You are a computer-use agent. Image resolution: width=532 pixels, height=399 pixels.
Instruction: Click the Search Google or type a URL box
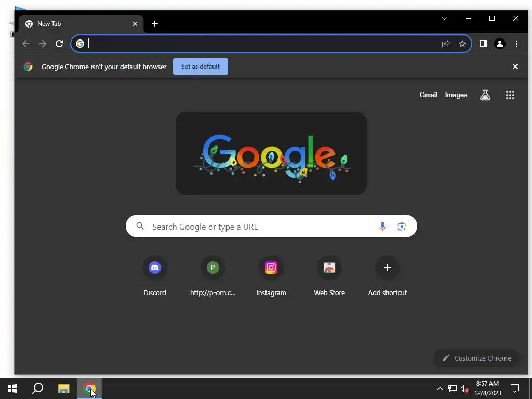(271, 227)
